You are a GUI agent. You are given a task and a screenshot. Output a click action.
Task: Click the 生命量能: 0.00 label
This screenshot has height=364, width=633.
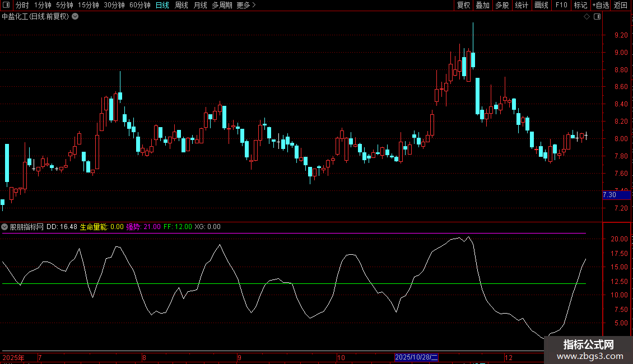[102, 227]
